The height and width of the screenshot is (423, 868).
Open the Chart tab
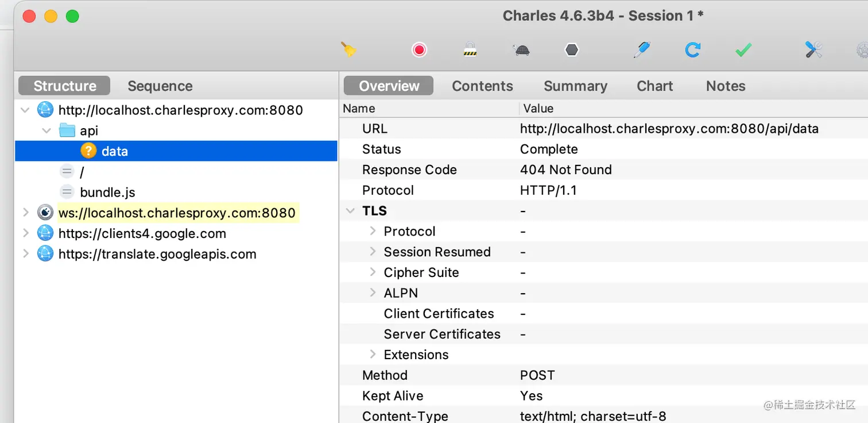click(x=654, y=86)
